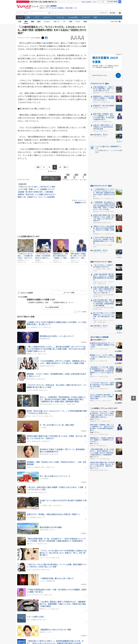Play video ranking item 1 thumbnail
The height and width of the screenshot is (644, 138).
[119, 267]
